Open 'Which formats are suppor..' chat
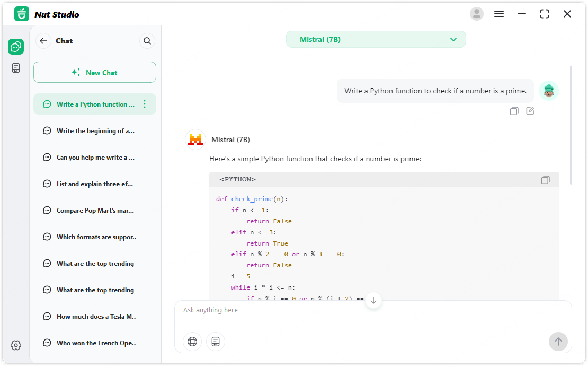This screenshot has height=366, width=588. (x=95, y=237)
